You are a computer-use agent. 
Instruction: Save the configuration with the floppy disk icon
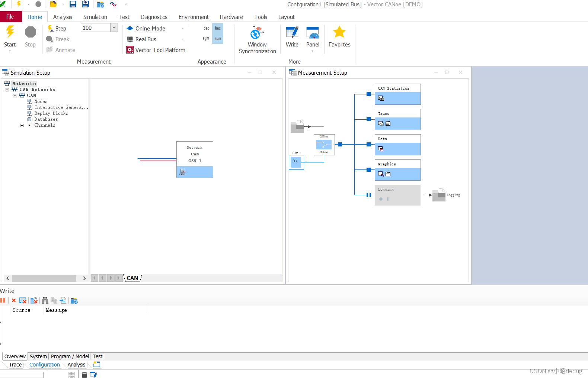coord(73,4)
